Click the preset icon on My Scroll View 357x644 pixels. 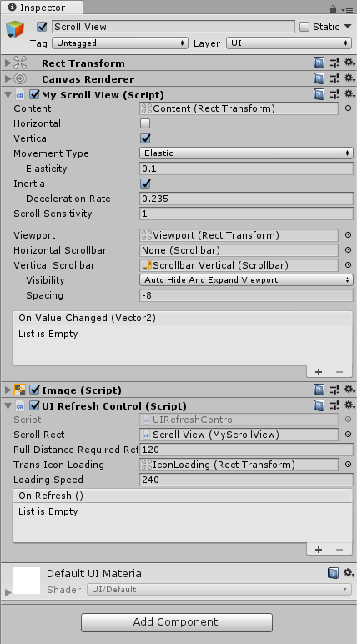(334, 94)
